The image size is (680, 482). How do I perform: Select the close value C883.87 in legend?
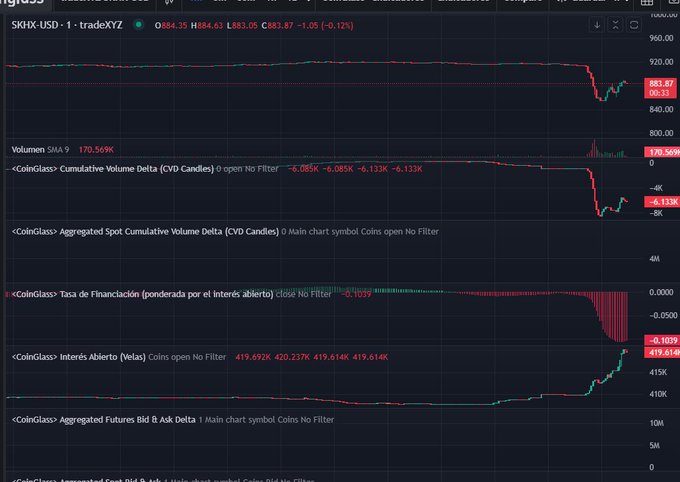click(x=278, y=26)
